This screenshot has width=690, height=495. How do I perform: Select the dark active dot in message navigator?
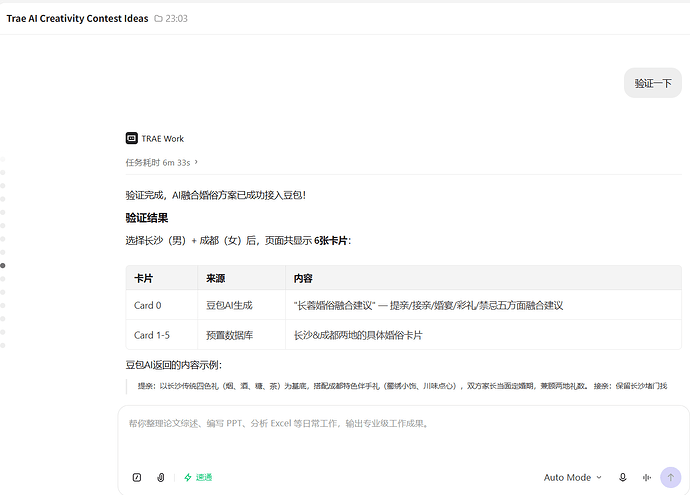[x=3, y=265]
